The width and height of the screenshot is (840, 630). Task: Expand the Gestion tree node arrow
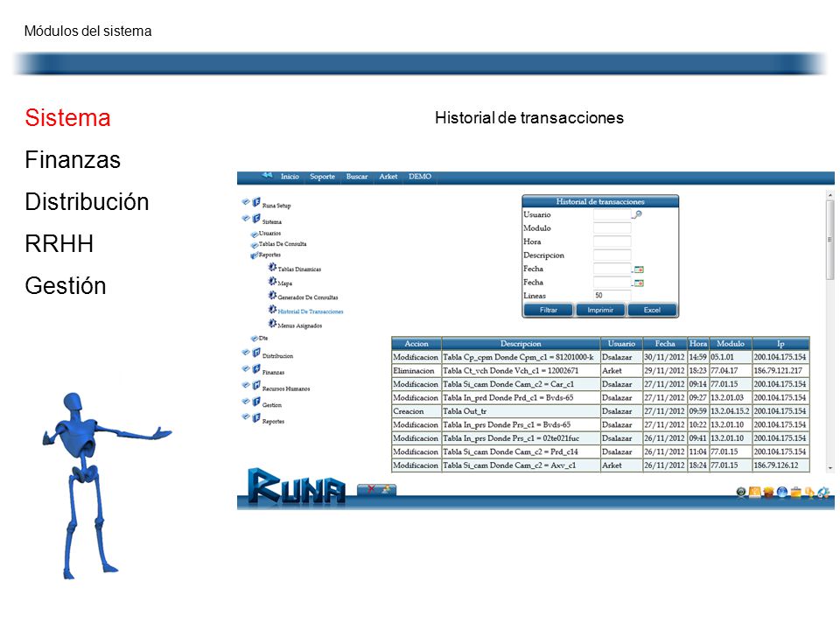(x=245, y=401)
